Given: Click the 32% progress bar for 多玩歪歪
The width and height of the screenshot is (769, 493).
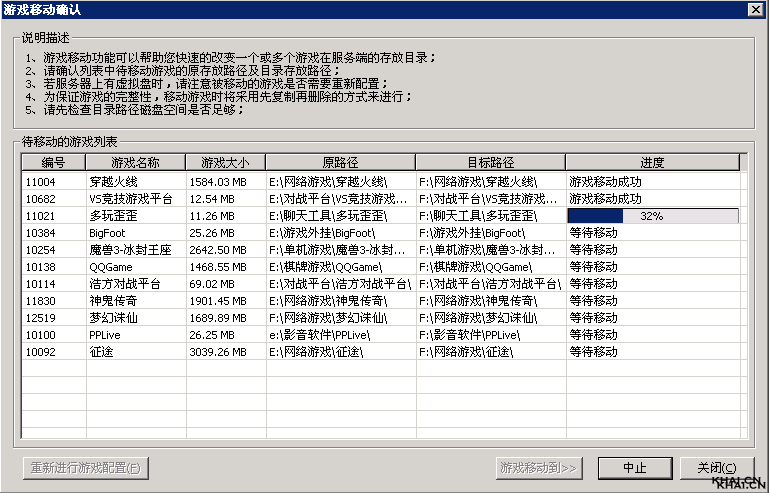Looking at the screenshot, I should (652, 216).
